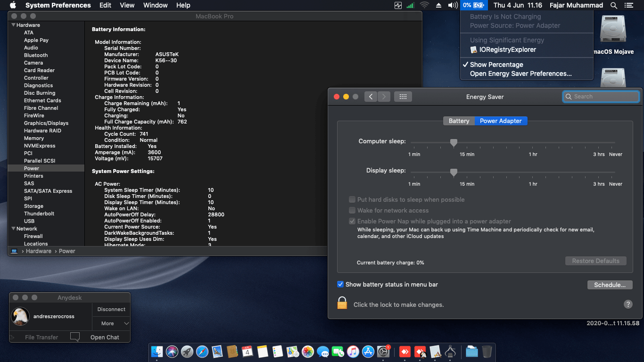The width and height of the screenshot is (644, 362).
Task: Click Disconnect in Anydesk window
Action: pyautogui.click(x=111, y=309)
